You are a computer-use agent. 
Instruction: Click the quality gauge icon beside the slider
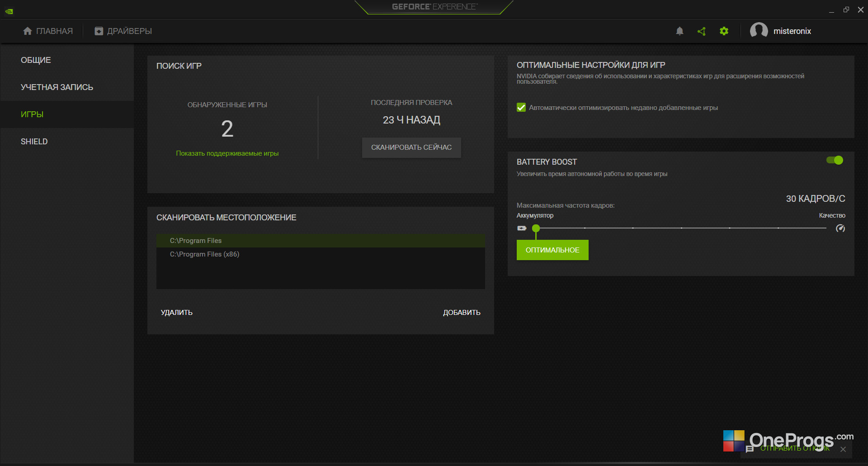[840, 228]
